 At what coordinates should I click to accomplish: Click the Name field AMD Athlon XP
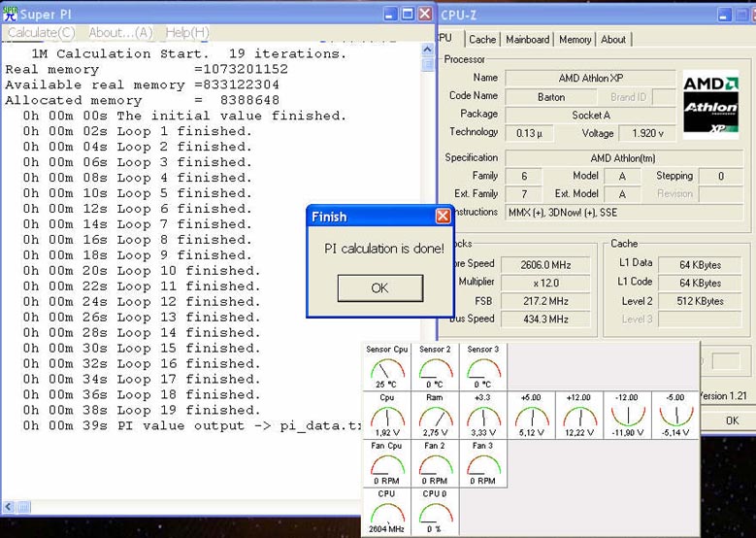click(591, 78)
